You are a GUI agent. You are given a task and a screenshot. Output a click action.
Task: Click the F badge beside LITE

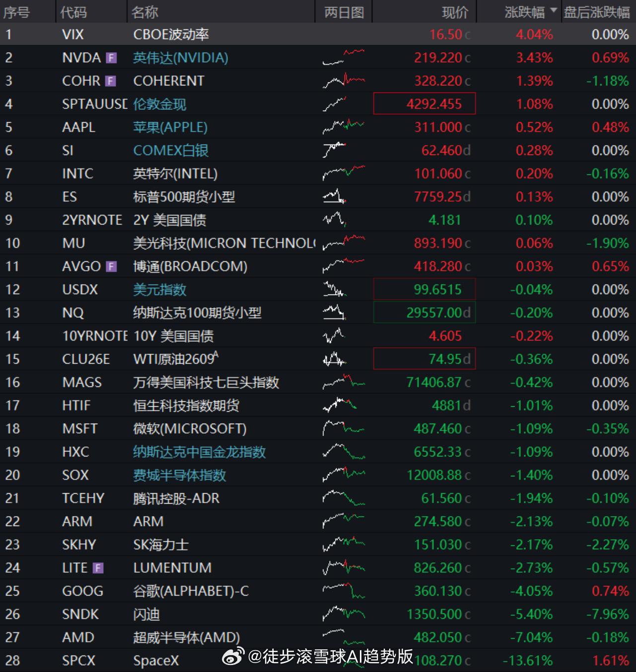pos(98,568)
